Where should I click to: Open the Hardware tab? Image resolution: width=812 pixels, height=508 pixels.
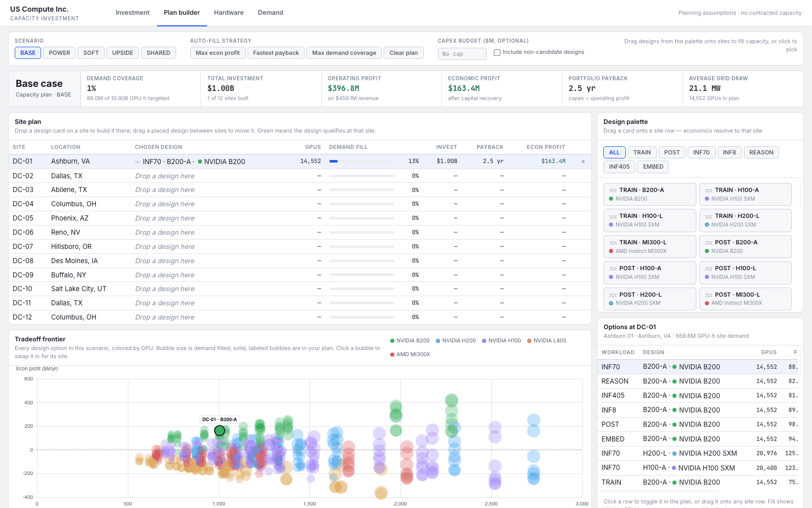pos(229,13)
